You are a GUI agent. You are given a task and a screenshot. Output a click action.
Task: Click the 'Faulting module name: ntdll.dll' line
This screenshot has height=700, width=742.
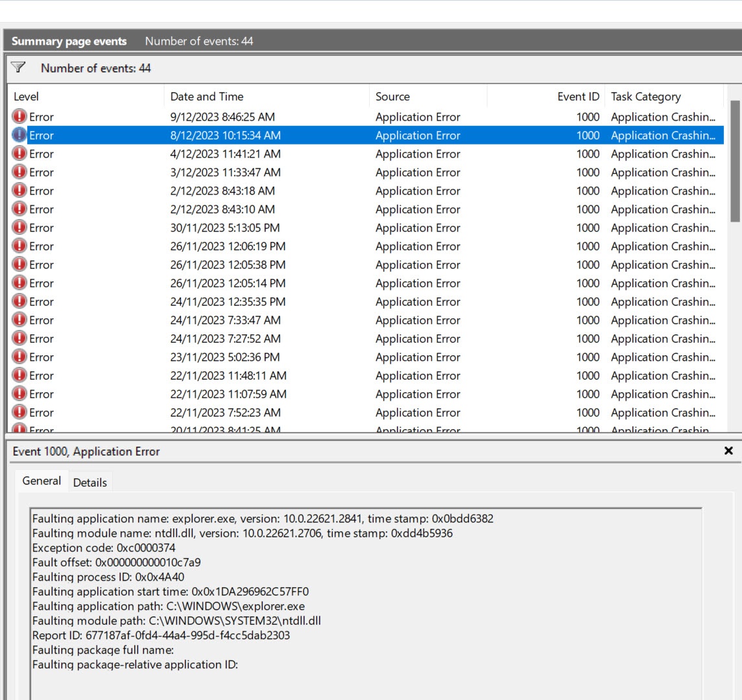click(x=243, y=533)
